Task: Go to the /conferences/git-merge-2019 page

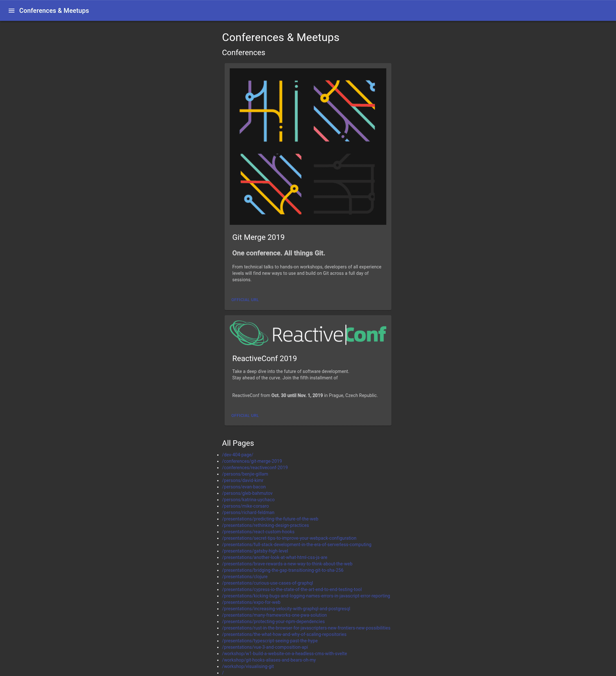Action: pyautogui.click(x=252, y=461)
